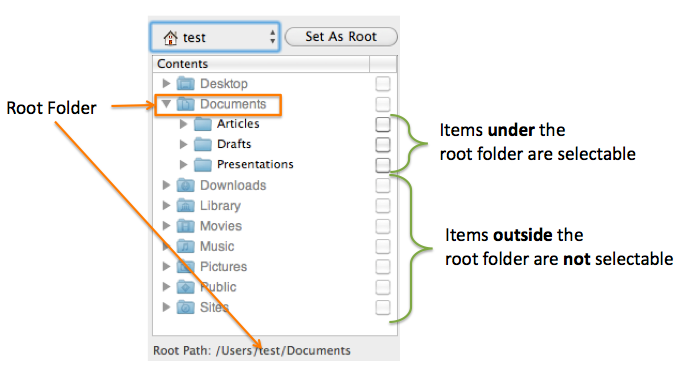The width and height of the screenshot is (689, 376).
Task: Click the Documents folder icon
Action: 185,104
